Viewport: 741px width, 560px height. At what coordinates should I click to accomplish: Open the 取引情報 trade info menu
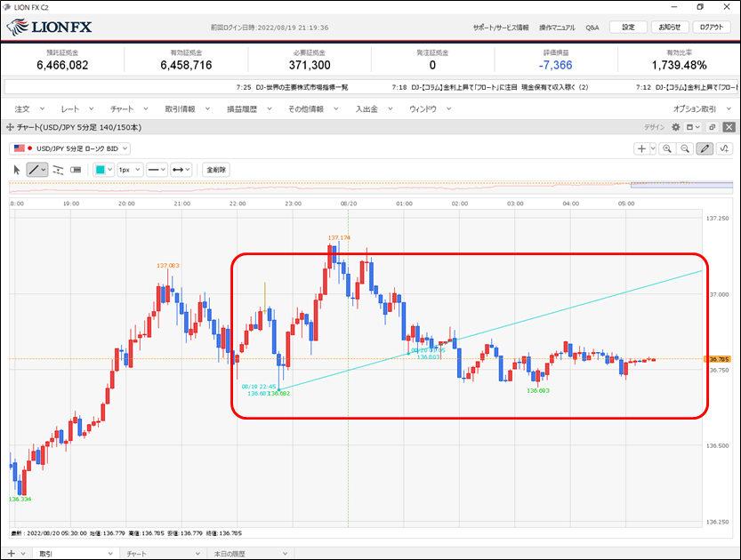(187, 109)
